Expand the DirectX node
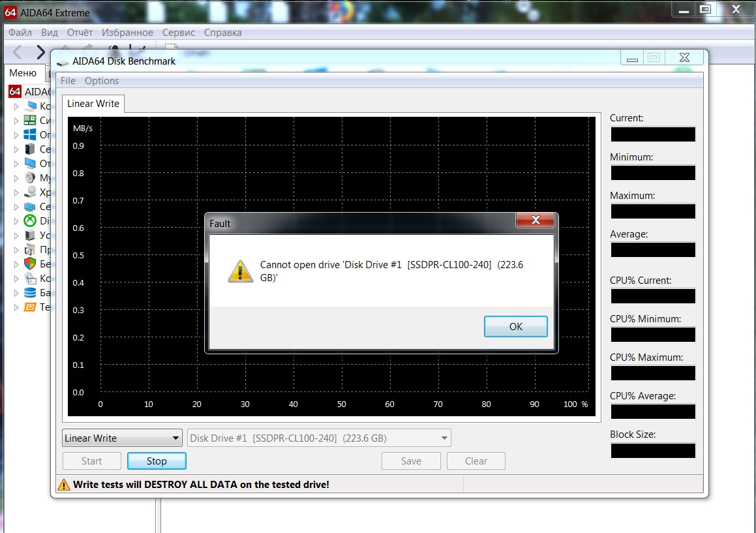This screenshot has height=533, width=756. [16, 221]
